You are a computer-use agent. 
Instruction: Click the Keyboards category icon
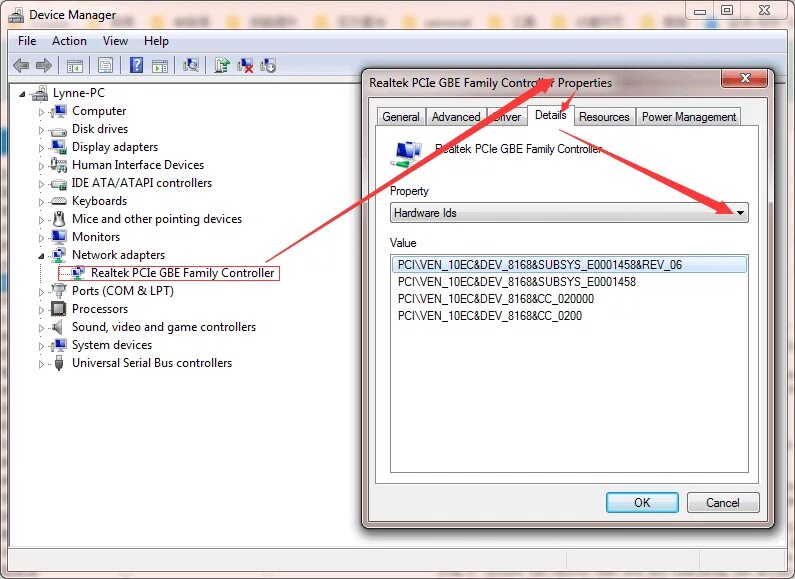point(59,201)
